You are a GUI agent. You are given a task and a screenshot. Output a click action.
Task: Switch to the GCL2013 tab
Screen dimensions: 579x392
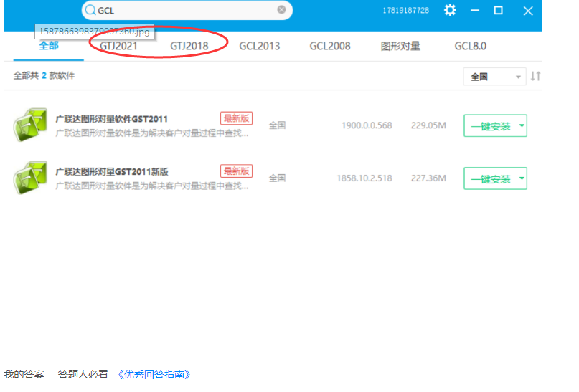(x=260, y=46)
